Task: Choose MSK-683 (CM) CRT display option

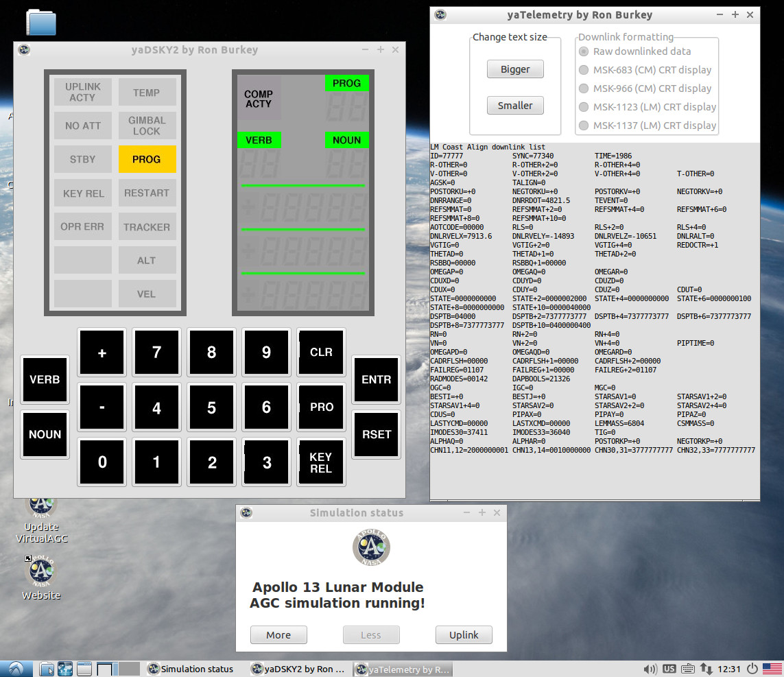Action: point(584,70)
